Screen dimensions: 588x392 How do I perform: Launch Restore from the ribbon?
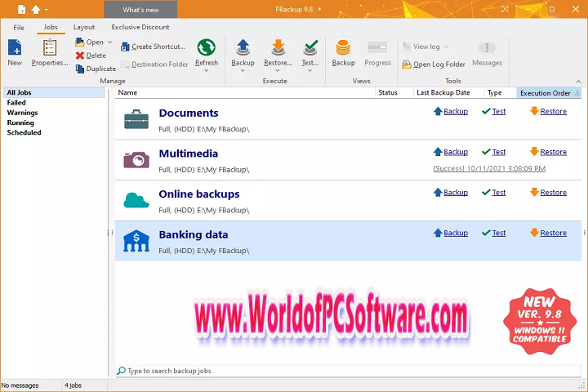click(x=278, y=52)
